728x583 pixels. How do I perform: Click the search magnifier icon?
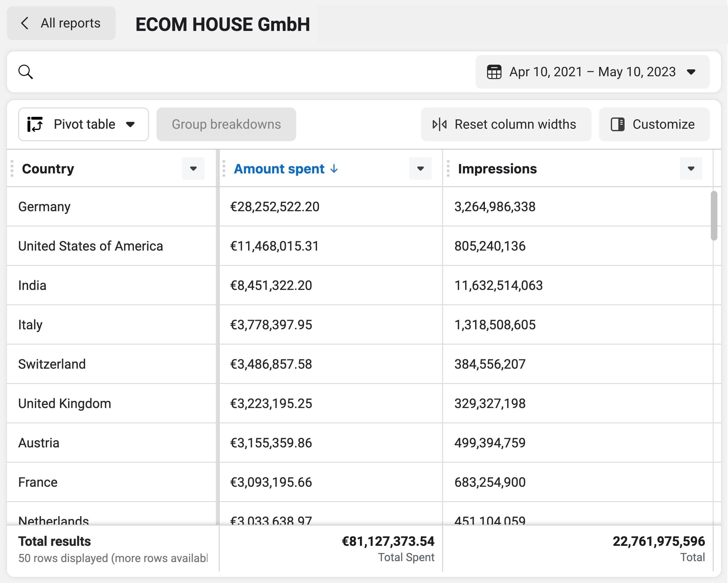pos(25,72)
